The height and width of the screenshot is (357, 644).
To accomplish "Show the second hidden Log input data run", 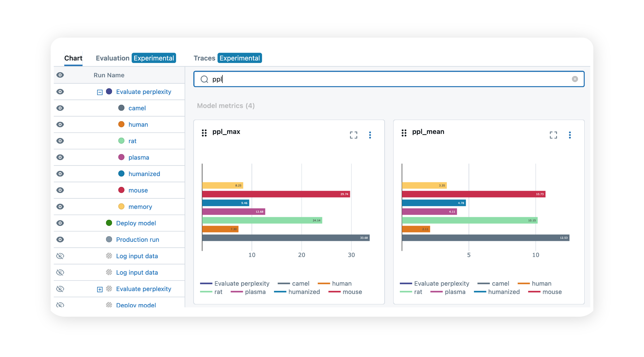I will click(60, 272).
